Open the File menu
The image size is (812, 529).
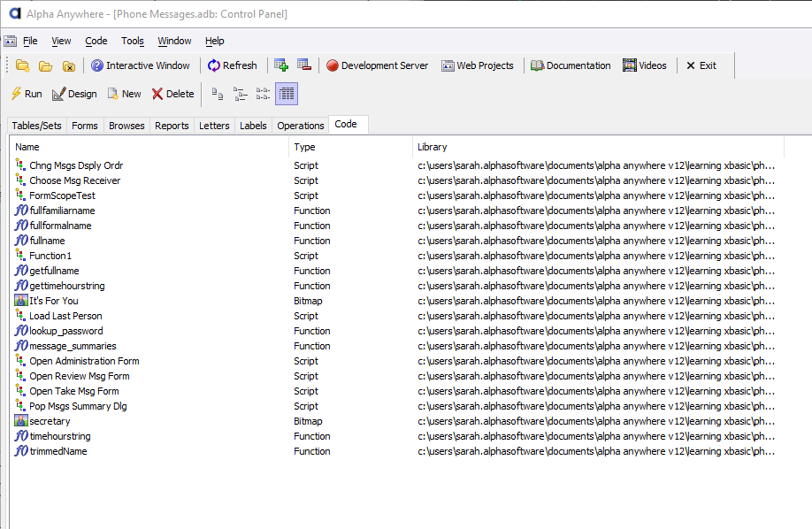click(x=30, y=41)
